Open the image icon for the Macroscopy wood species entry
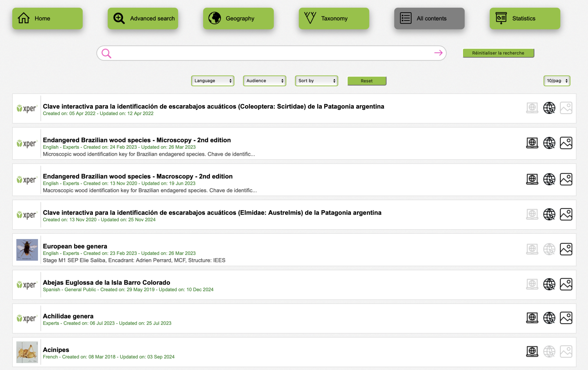Screen dimensions: 588x370 tap(566, 179)
